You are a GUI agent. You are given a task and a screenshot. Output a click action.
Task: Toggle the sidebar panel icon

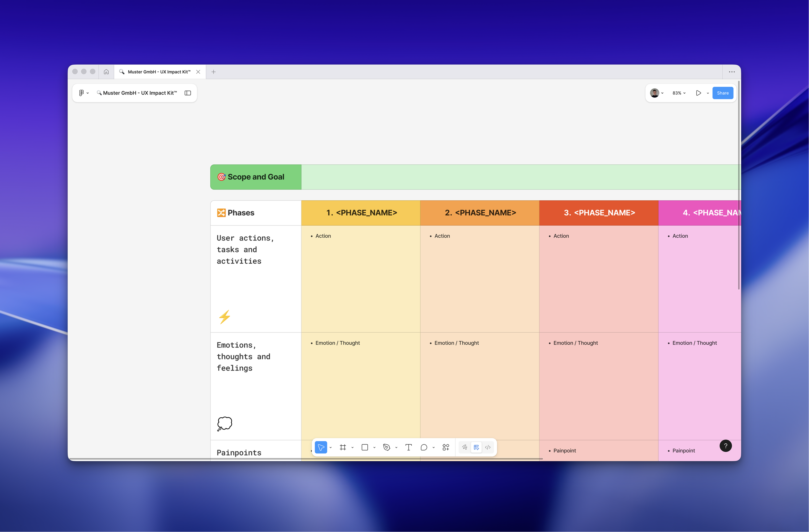[x=188, y=93]
